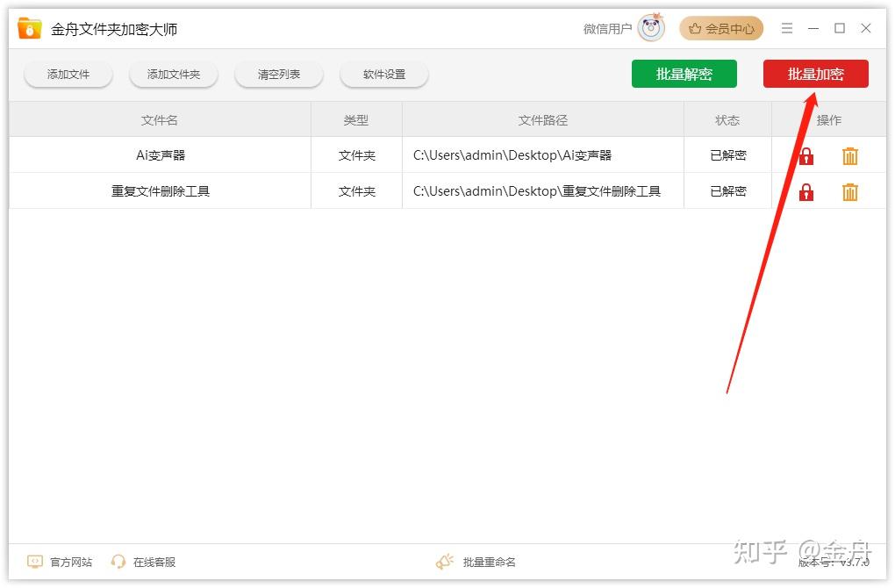
Task: Maximize the application window
Action: [x=840, y=28]
